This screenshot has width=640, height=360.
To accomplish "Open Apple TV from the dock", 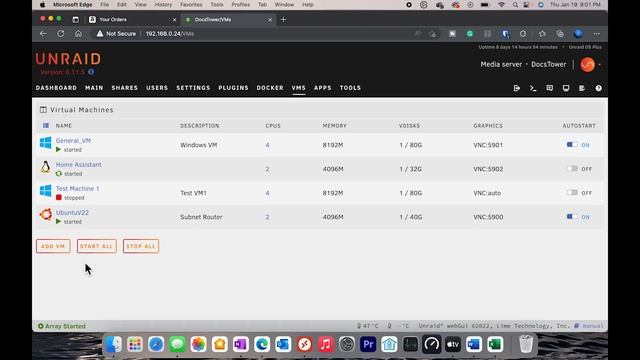I will coord(453,344).
